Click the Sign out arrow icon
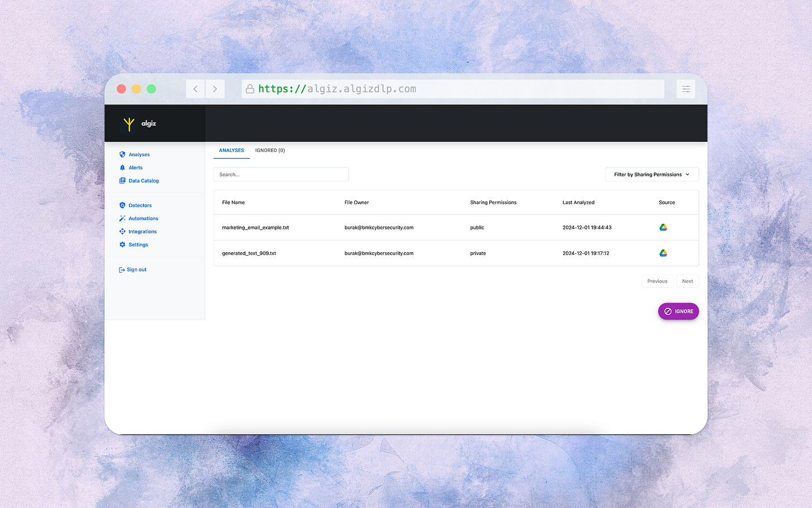The image size is (812, 508). pyautogui.click(x=122, y=270)
